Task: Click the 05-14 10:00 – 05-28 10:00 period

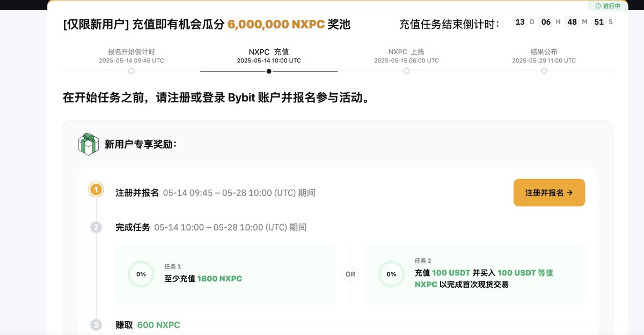Action: tap(231, 227)
